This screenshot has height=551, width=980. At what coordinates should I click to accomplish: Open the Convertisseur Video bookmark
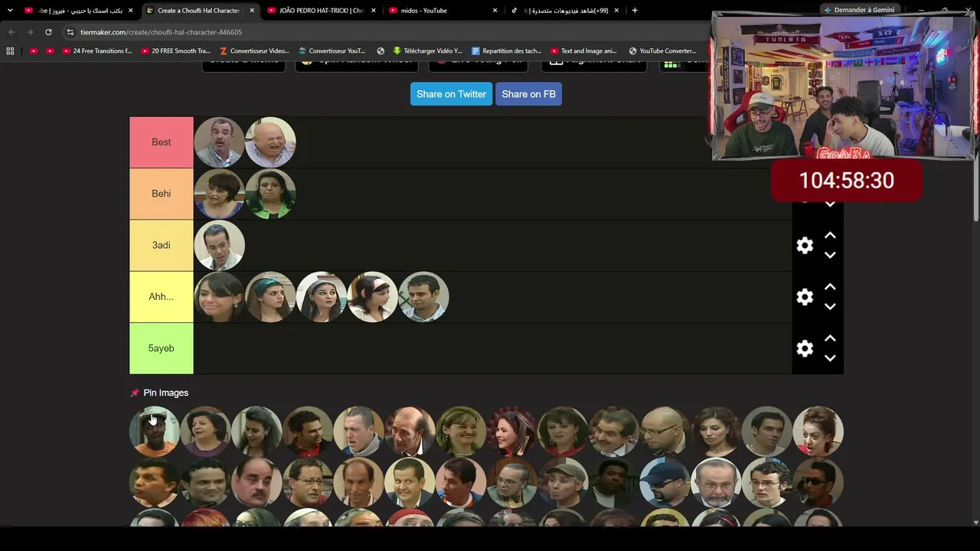[x=253, y=51]
